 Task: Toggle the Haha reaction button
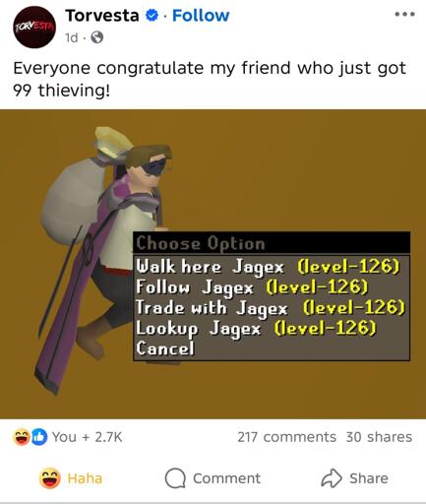pos(71,478)
